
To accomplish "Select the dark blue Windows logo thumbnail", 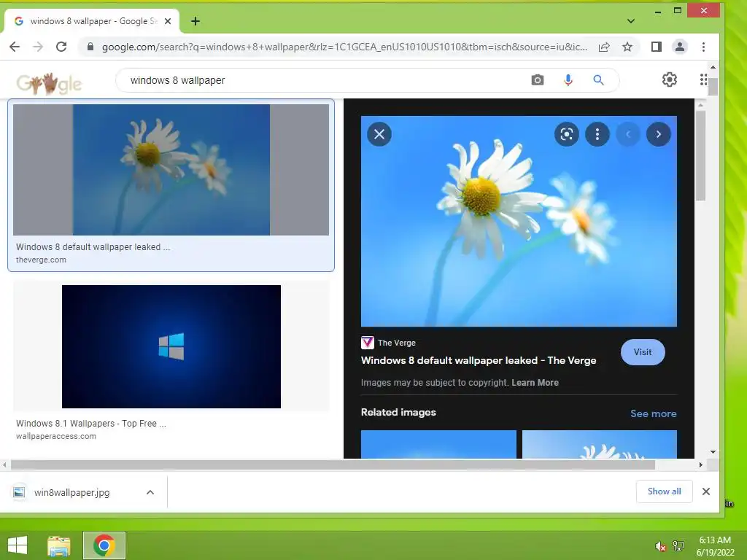I will pyautogui.click(x=171, y=346).
